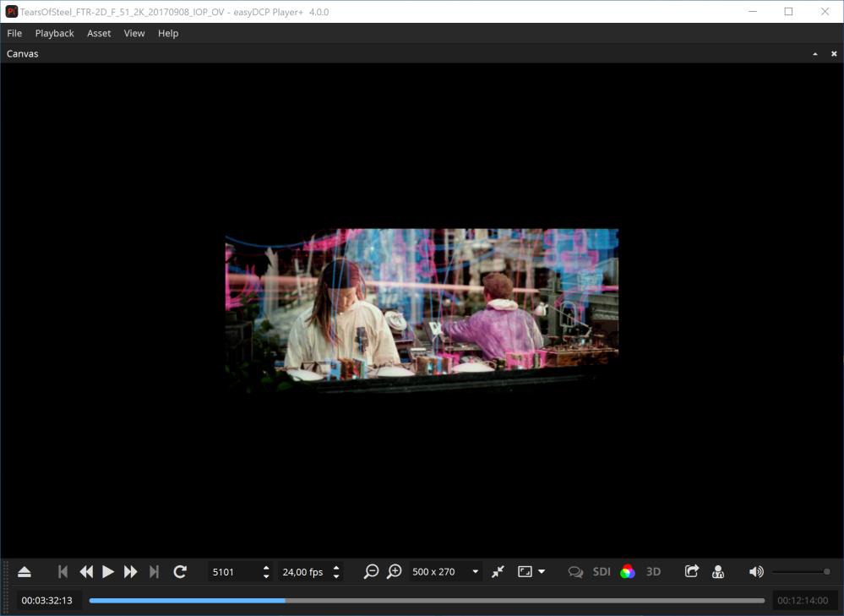Start playback with the play button
Viewport: 844px width, 616px height.
(x=108, y=572)
